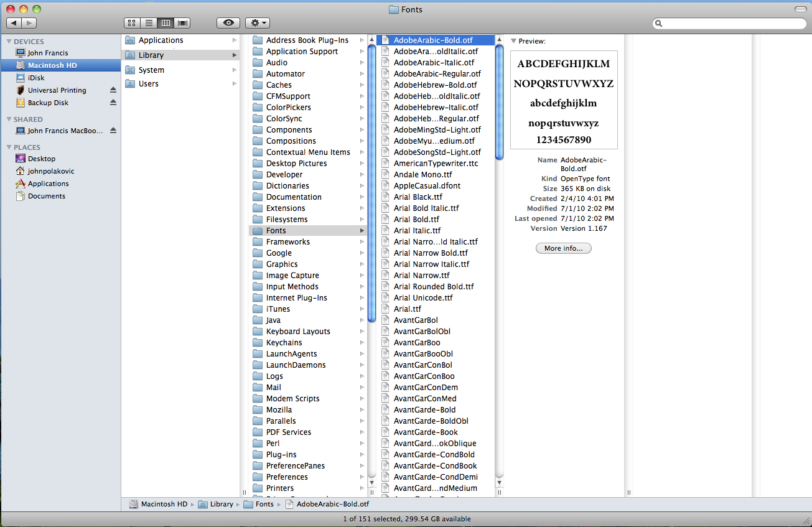Viewport: 812px width, 527px height.
Task: Select the Frameworks folder
Action: coord(287,242)
